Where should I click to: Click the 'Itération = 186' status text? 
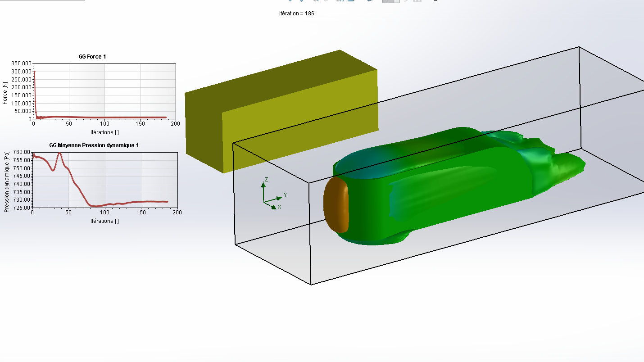point(297,14)
